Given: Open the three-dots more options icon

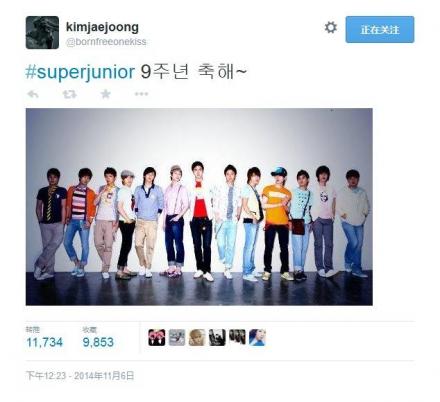Looking at the screenshot, I should click(141, 94).
